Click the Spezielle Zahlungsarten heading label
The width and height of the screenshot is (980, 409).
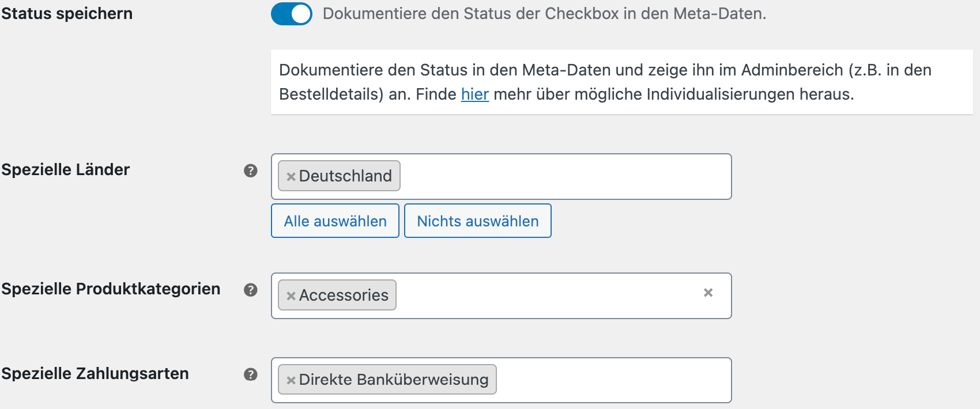(x=95, y=374)
